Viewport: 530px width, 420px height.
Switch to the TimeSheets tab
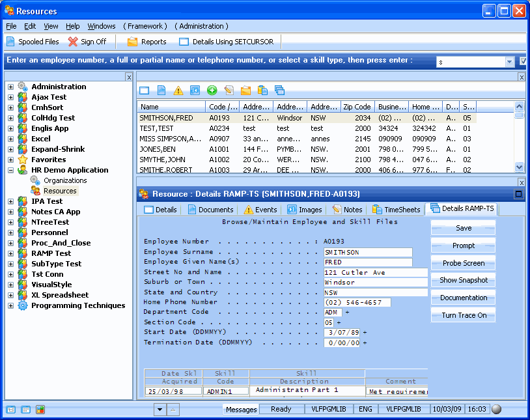coord(396,210)
